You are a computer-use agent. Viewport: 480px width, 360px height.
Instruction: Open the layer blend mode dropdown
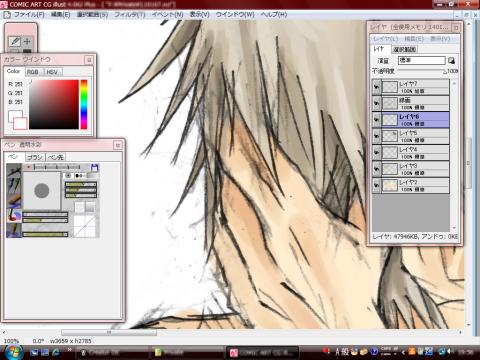pyautogui.click(x=422, y=60)
